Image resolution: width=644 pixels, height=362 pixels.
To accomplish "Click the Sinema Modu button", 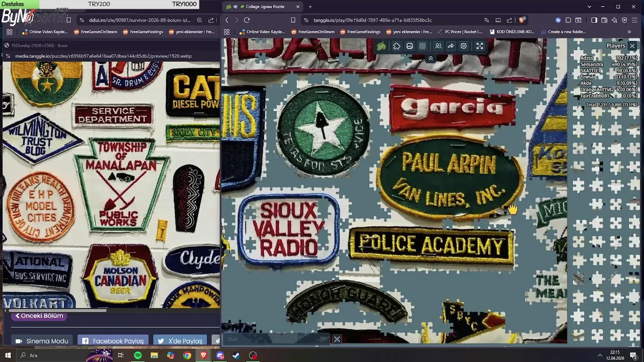I will pos(42,341).
